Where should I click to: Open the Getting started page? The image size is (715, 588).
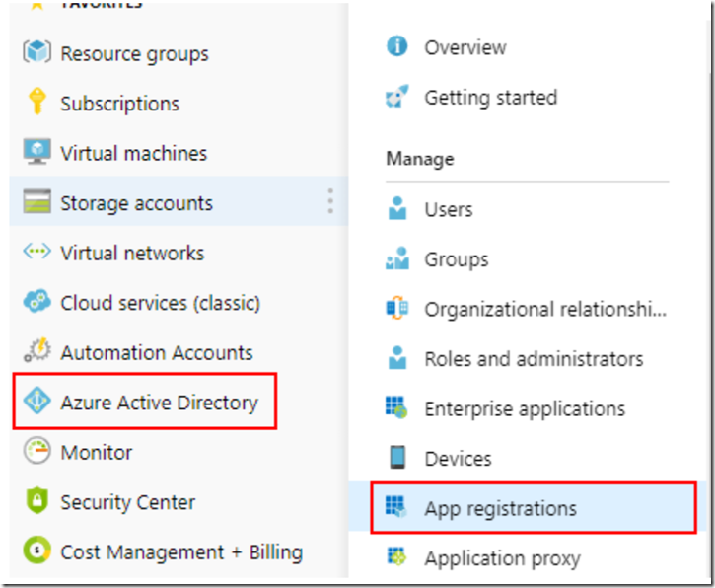[491, 97]
